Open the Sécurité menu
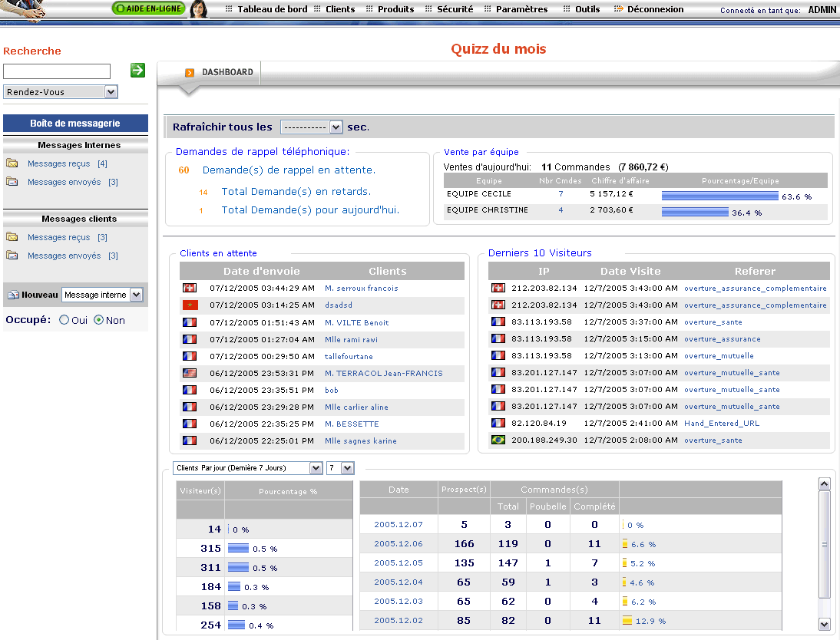The height and width of the screenshot is (640, 840). [455, 9]
